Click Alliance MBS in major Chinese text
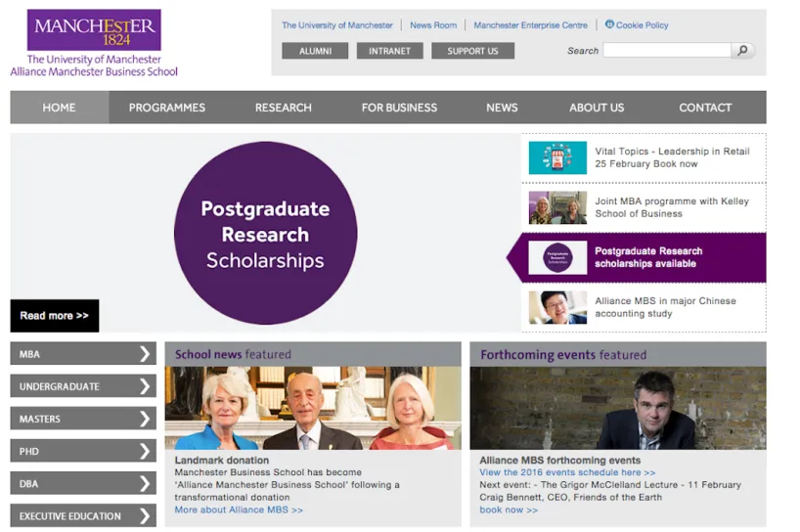The height and width of the screenshot is (532, 800). point(665,308)
